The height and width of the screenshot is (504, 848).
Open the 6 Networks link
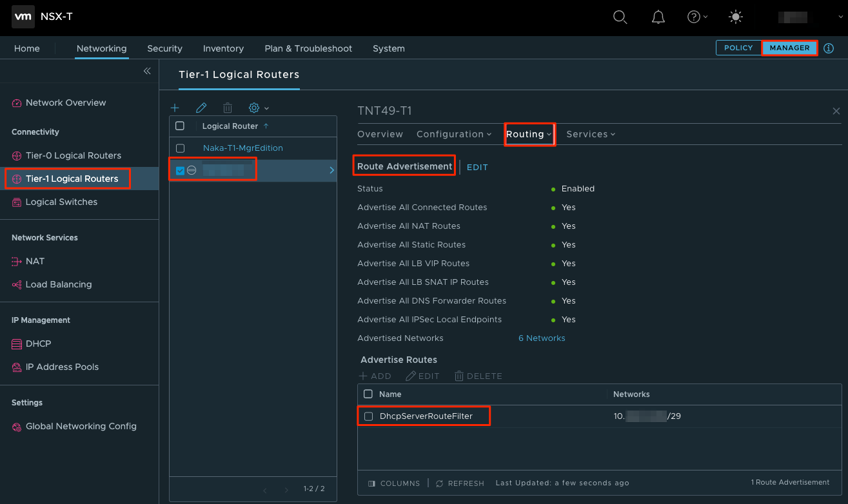click(542, 338)
